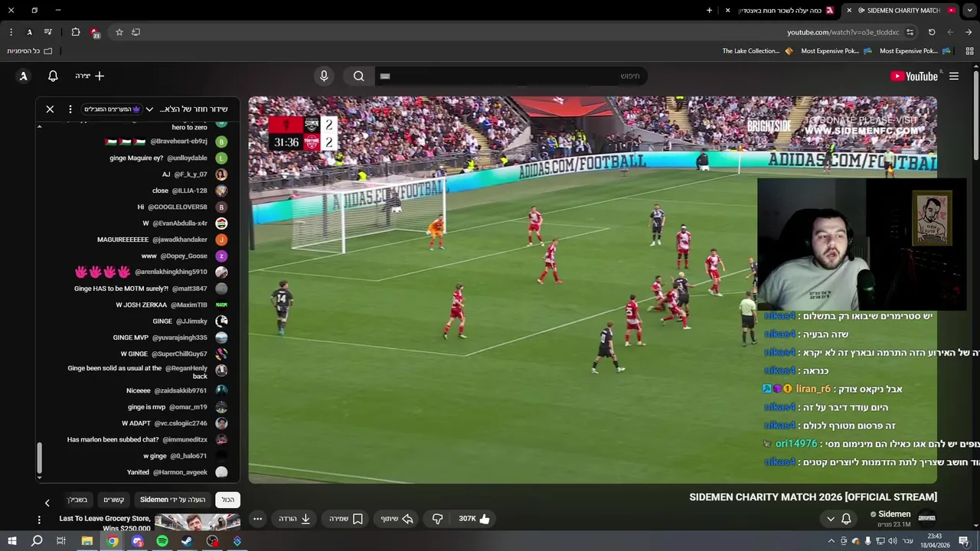Image resolution: width=980 pixels, height=551 pixels.
Task: Open site information icon in address bar
Action: (910, 32)
